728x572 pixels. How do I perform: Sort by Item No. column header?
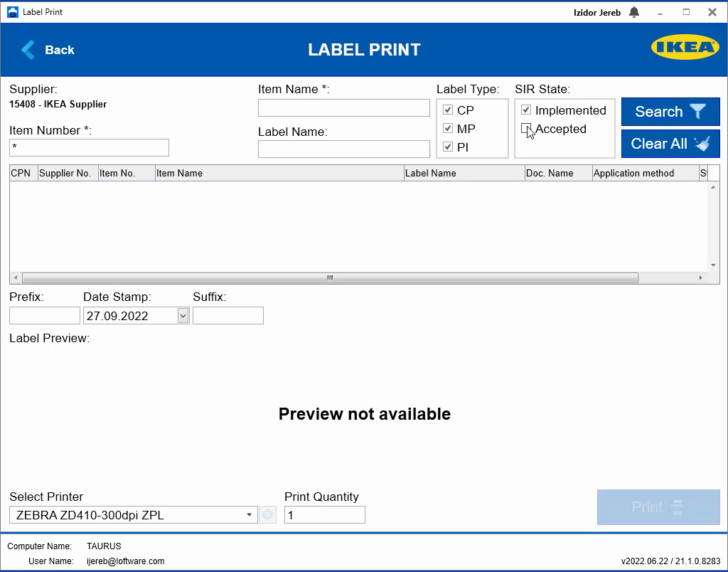pyautogui.click(x=127, y=174)
